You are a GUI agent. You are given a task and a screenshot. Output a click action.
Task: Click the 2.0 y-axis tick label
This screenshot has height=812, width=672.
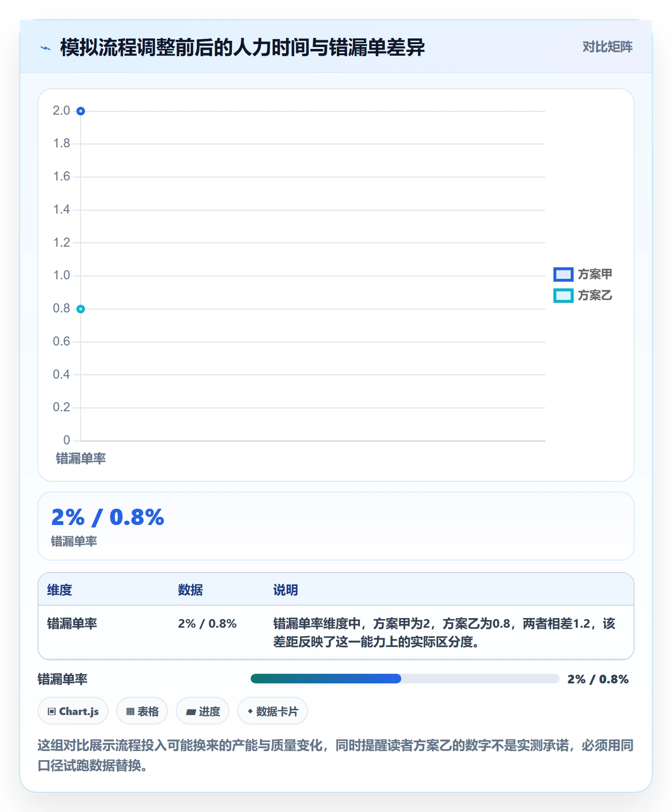(61, 111)
